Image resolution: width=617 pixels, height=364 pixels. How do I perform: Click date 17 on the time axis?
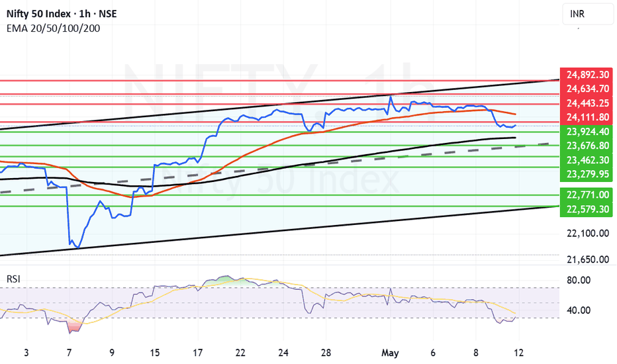coord(197,353)
